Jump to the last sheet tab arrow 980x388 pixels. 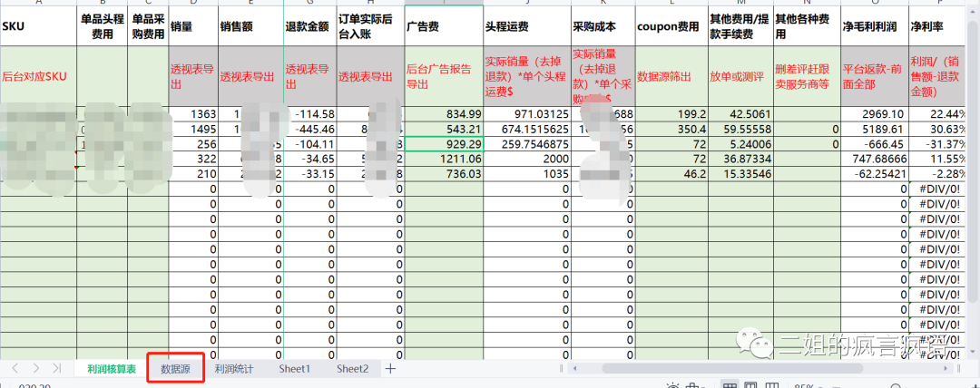(x=57, y=368)
